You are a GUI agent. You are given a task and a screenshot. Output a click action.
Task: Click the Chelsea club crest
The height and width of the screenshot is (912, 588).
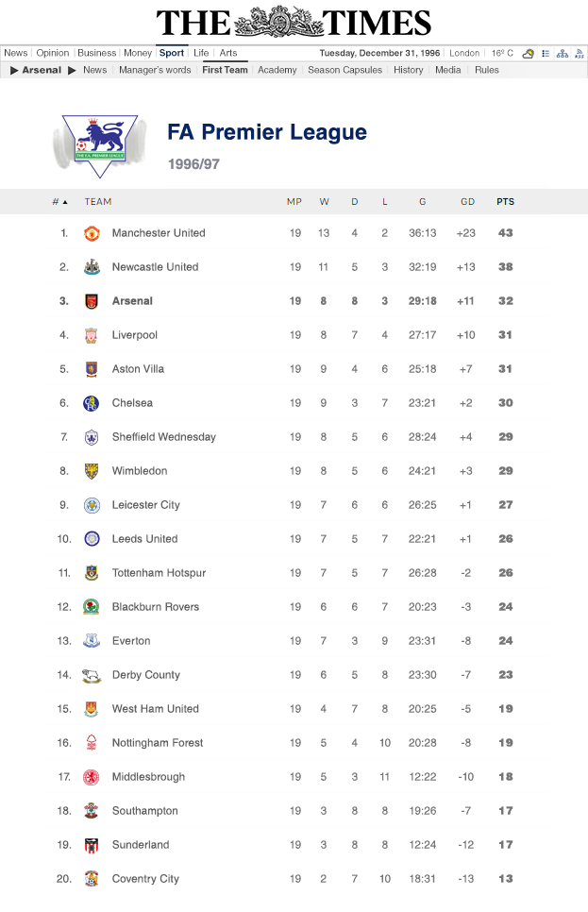click(92, 403)
